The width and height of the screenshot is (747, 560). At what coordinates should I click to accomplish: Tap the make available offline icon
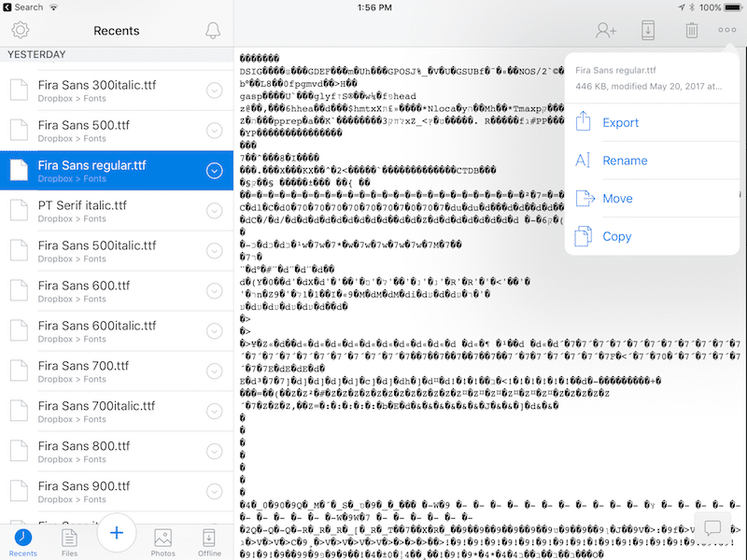point(648,31)
